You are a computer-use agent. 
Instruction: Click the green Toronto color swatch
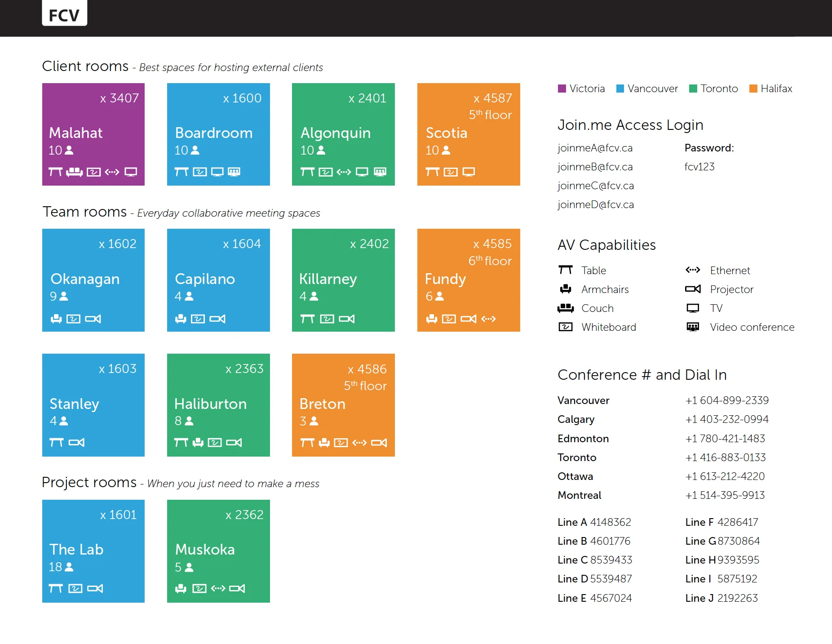693,89
